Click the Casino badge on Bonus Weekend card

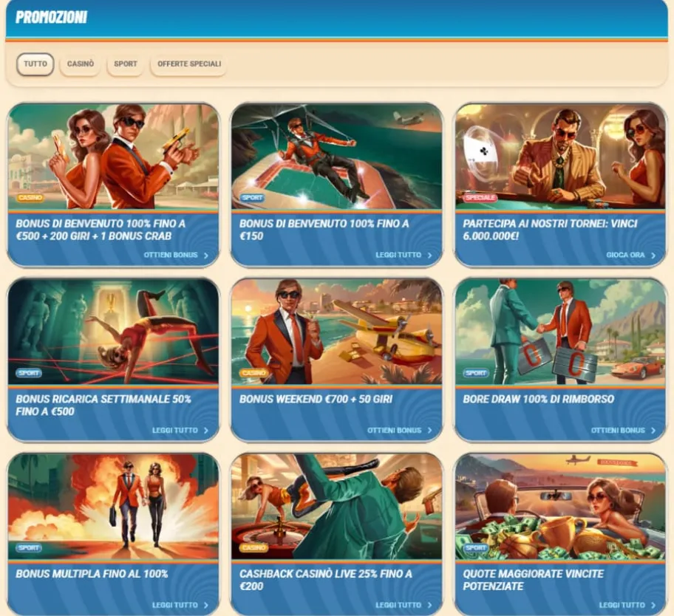point(253,373)
